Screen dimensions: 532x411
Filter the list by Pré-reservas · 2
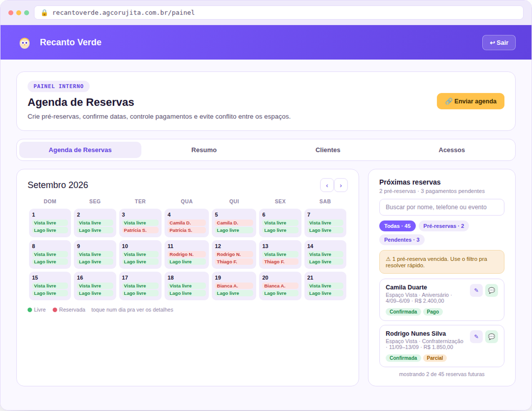(x=443, y=226)
